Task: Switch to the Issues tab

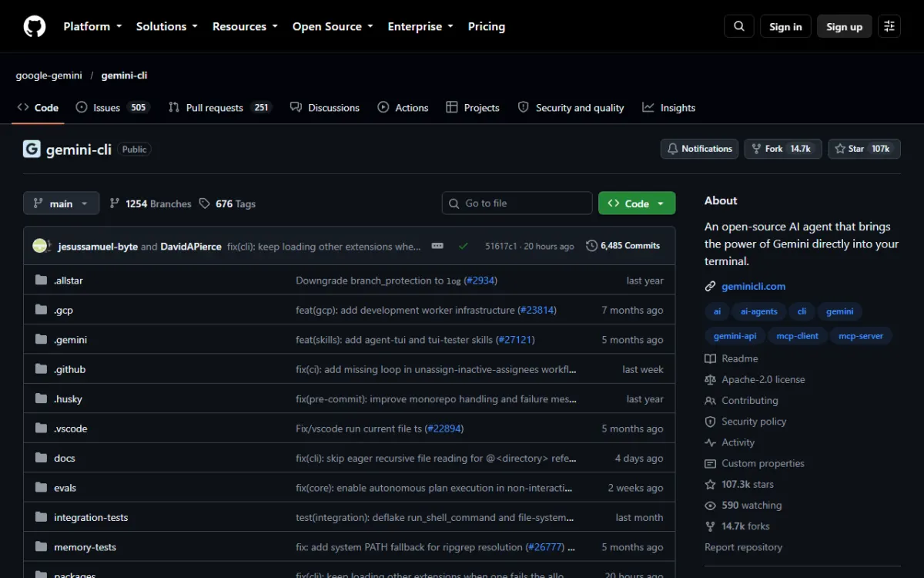Action: [x=112, y=108]
